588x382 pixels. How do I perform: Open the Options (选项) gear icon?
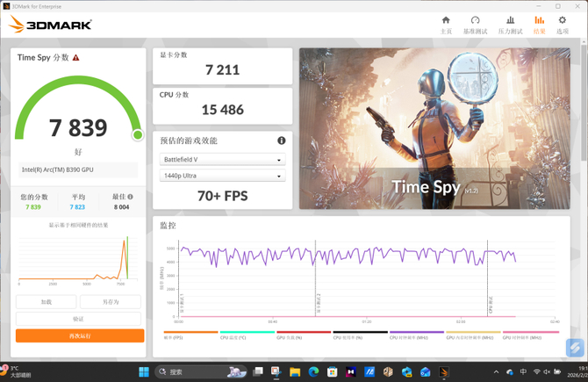point(563,20)
